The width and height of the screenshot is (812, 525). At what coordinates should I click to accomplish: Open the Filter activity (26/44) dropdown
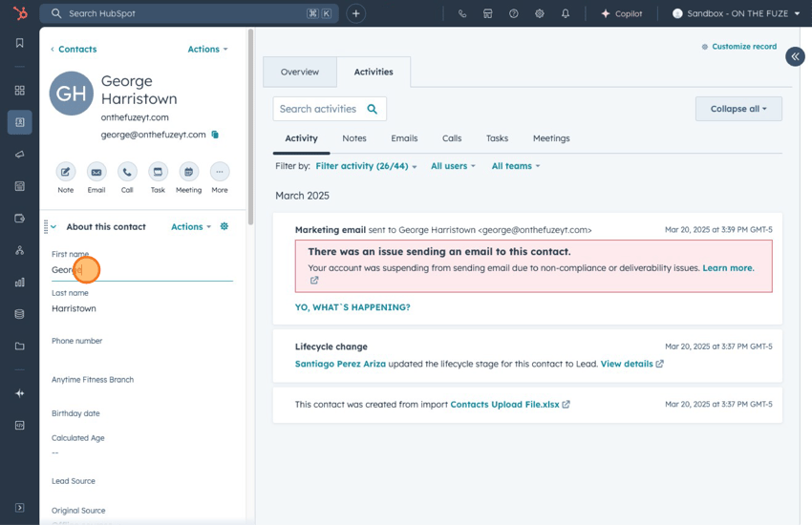point(366,166)
